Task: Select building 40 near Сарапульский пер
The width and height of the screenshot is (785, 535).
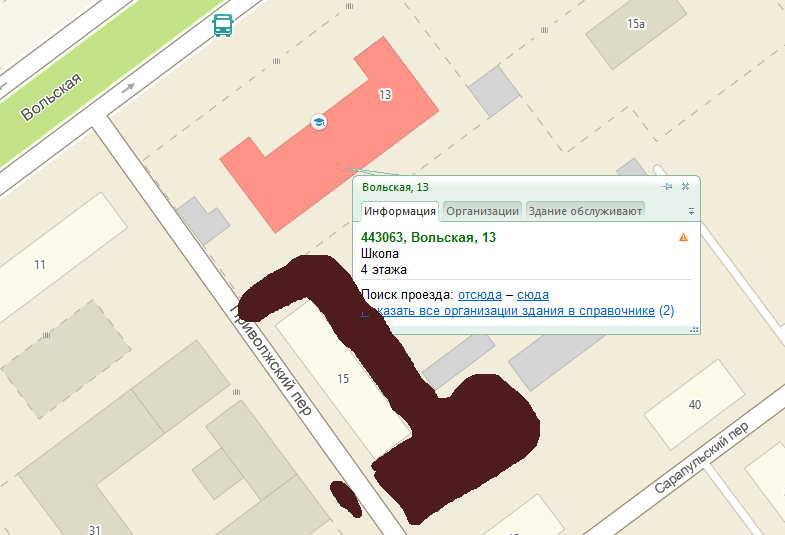Action: click(694, 404)
